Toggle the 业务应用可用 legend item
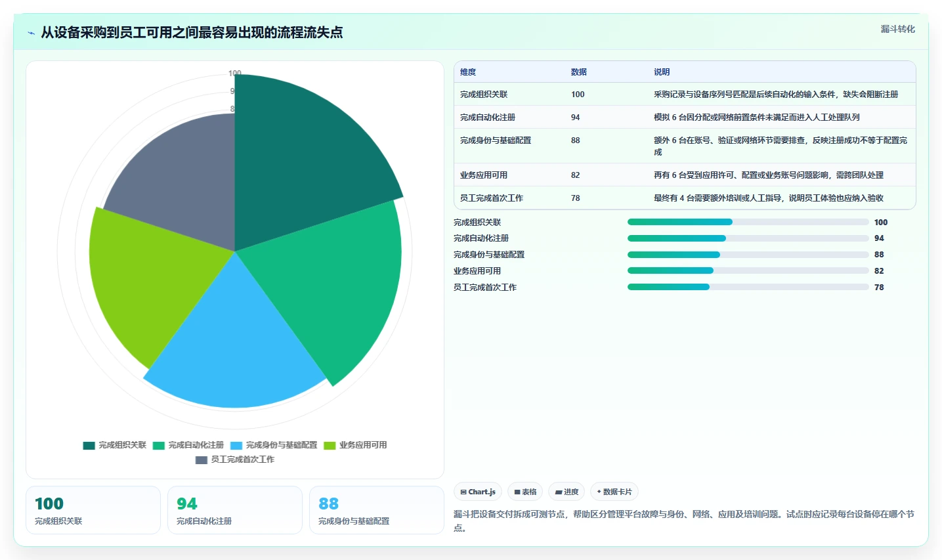 tap(355, 445)
